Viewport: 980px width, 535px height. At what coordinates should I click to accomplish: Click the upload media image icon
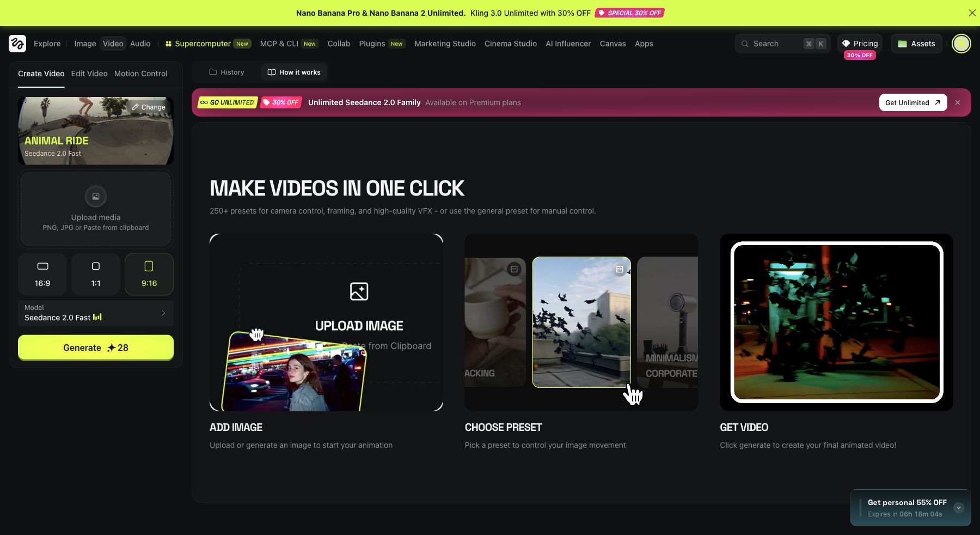96,196
